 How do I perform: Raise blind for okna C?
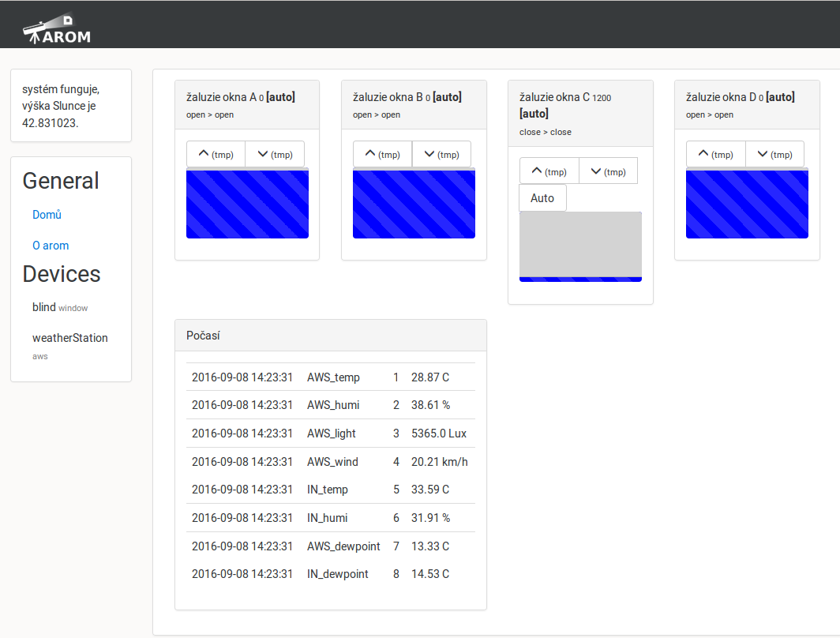coord(549,171)
